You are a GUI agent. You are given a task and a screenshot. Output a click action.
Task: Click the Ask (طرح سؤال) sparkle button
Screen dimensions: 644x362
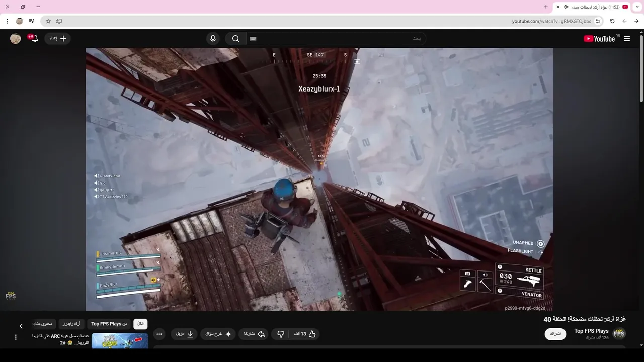point(218,334)
